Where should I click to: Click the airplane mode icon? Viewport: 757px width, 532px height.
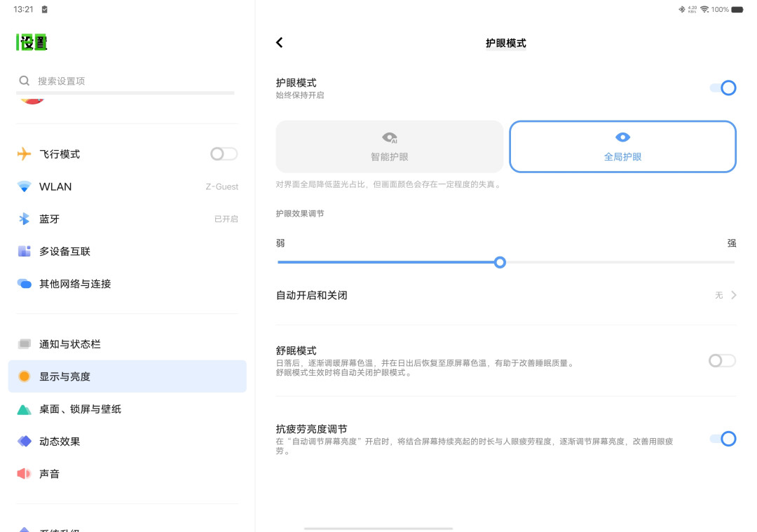[x=24, y=154]
